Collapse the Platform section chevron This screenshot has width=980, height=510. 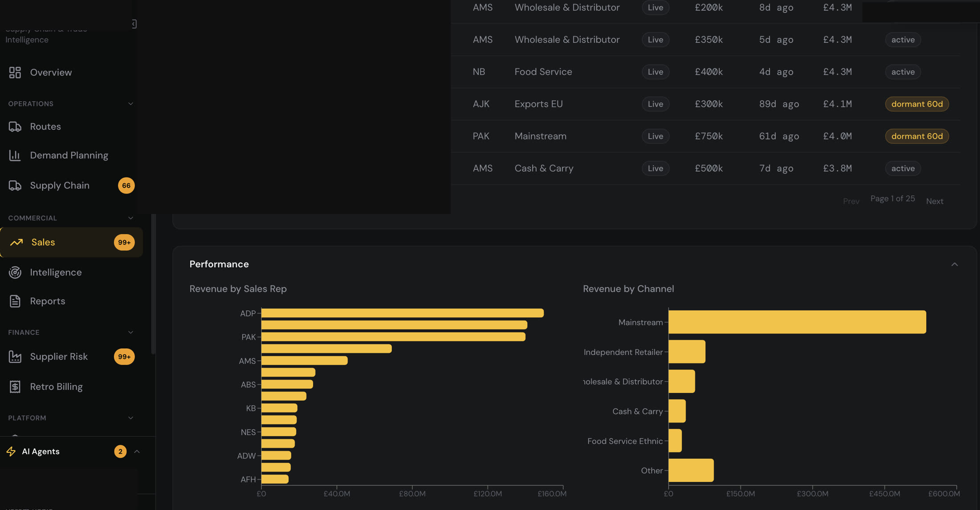click(x=131, y=418)
